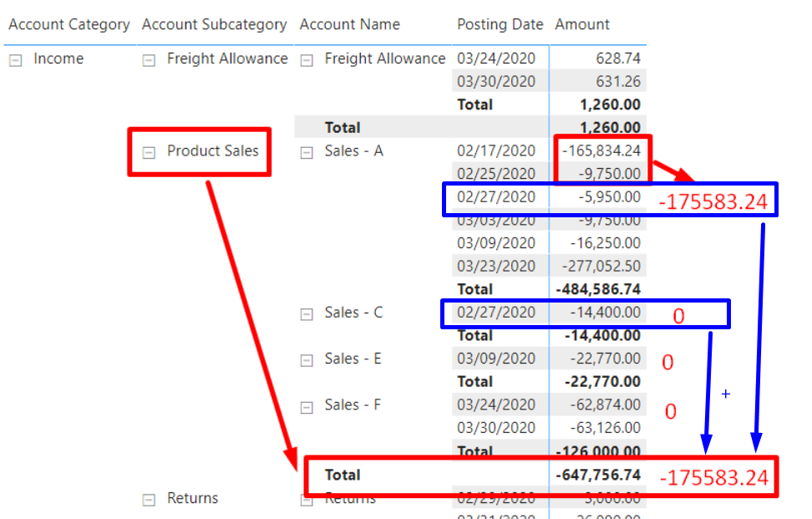Sort by the Account Name column header
Screen dimensions: 812x519
(x=349, y=24)
